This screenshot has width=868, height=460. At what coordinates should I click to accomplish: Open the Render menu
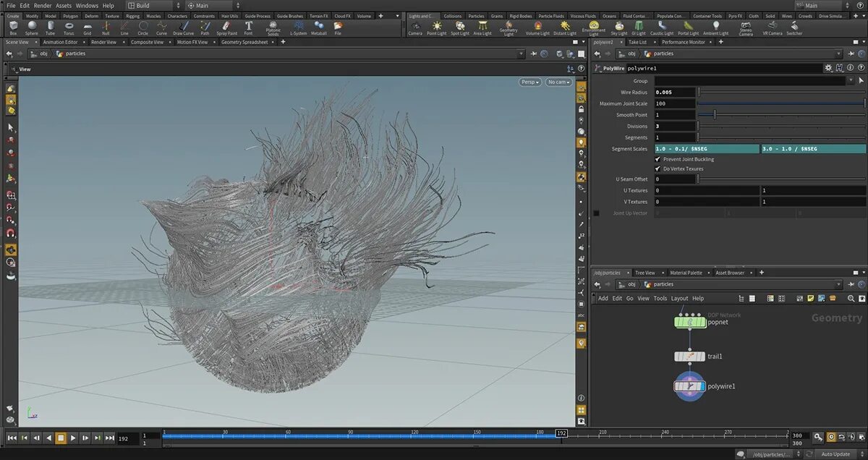coord(43,5)
